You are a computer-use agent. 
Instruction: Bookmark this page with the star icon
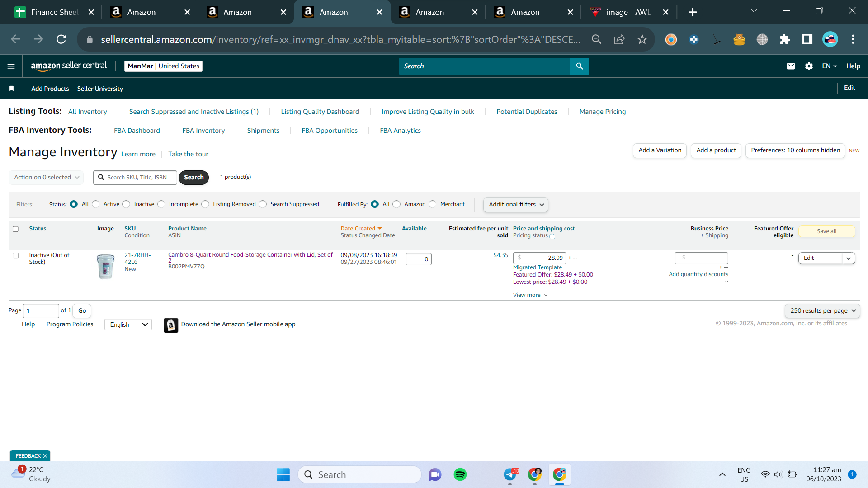[x=642, y=39]
